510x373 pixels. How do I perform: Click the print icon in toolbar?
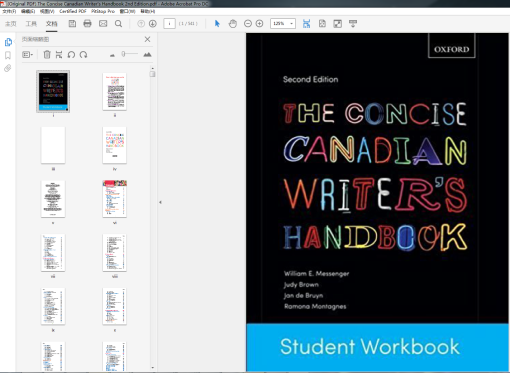point(87,24)
